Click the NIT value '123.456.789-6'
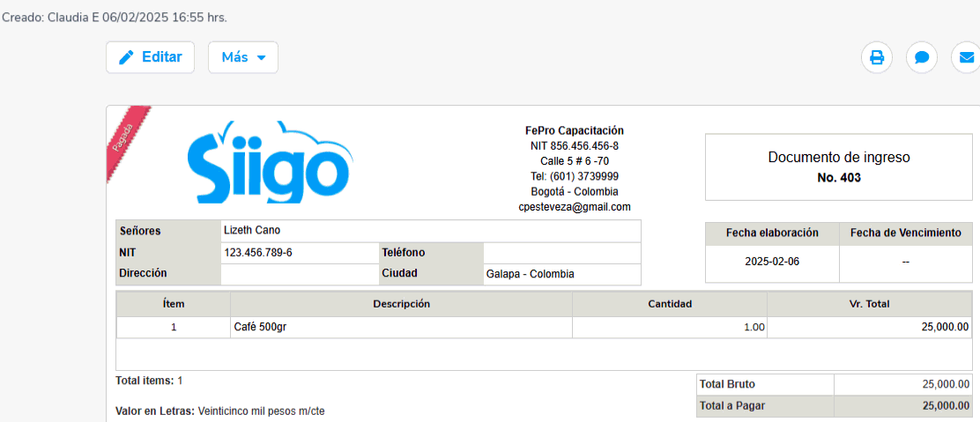The height and width of the screenshot is (422, 980). pos(258,253)
